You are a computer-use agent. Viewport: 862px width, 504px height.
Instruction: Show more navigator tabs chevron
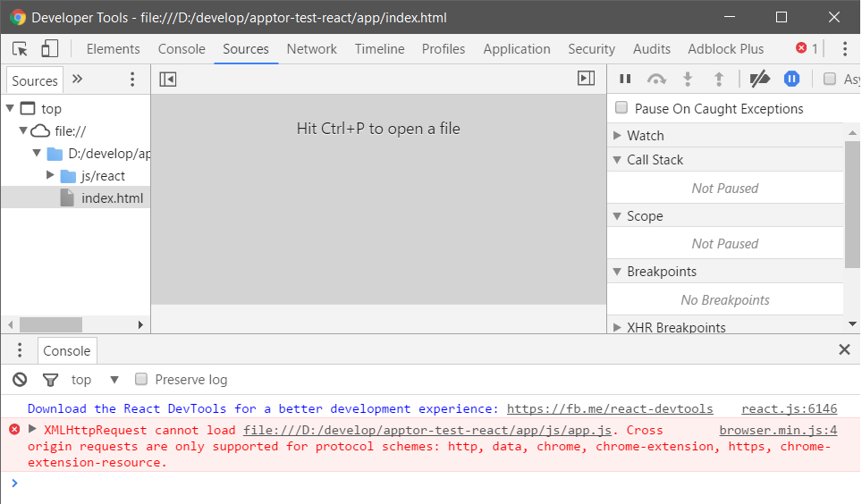pos(78,80)
